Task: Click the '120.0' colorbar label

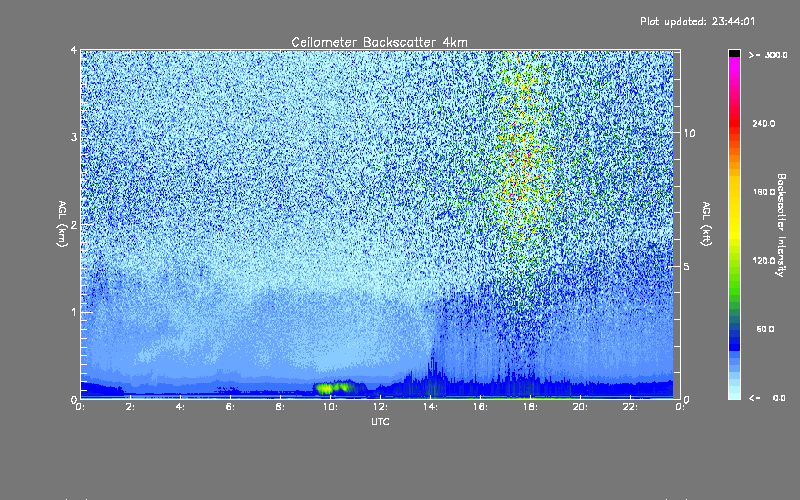Action: click(x=764, y=261)
